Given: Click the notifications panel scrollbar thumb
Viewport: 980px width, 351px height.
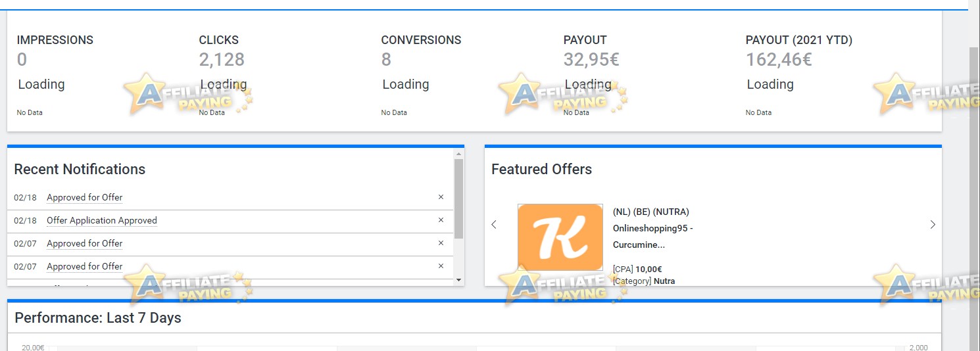Looking at the screenshot, I should 458,198.
